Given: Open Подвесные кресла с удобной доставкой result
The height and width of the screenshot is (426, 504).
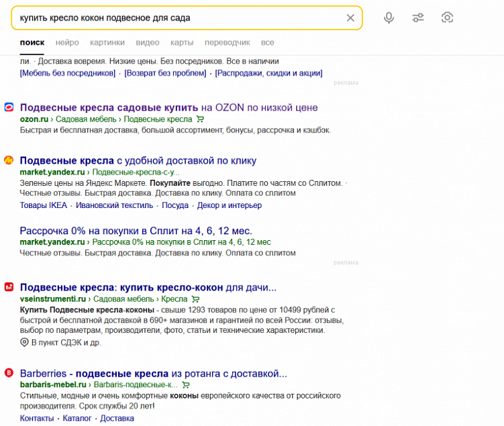Looking at the screenshot, I should click(138, 160).
